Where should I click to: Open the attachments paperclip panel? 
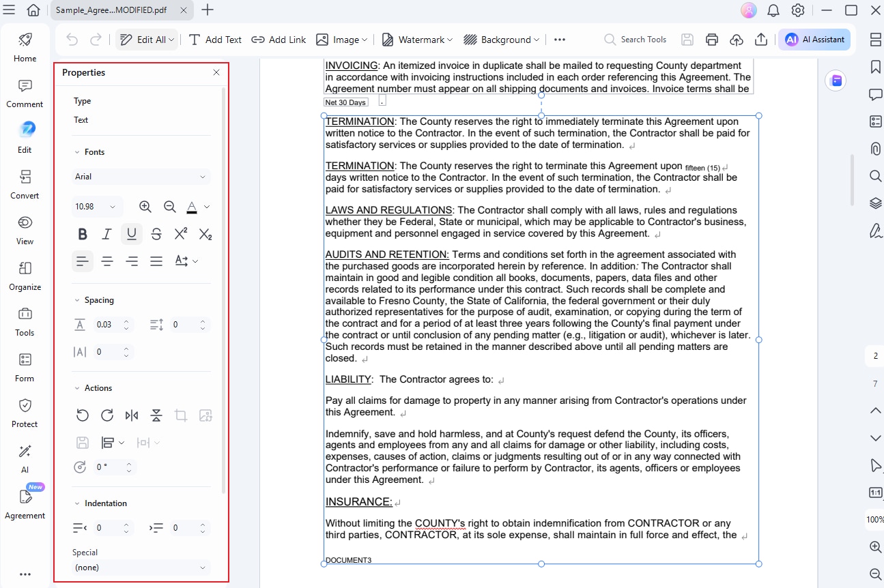tap(876, 149)
